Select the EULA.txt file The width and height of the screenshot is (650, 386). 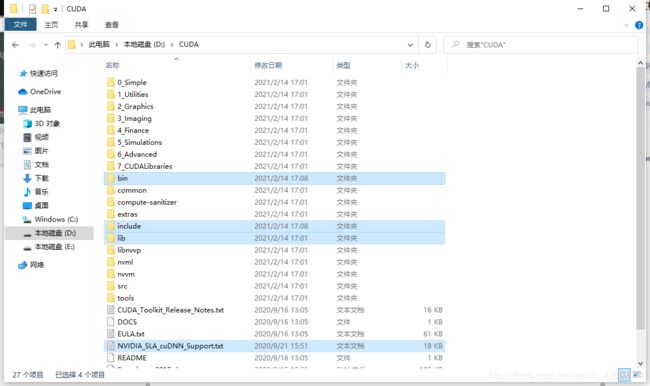pos(274,334)
